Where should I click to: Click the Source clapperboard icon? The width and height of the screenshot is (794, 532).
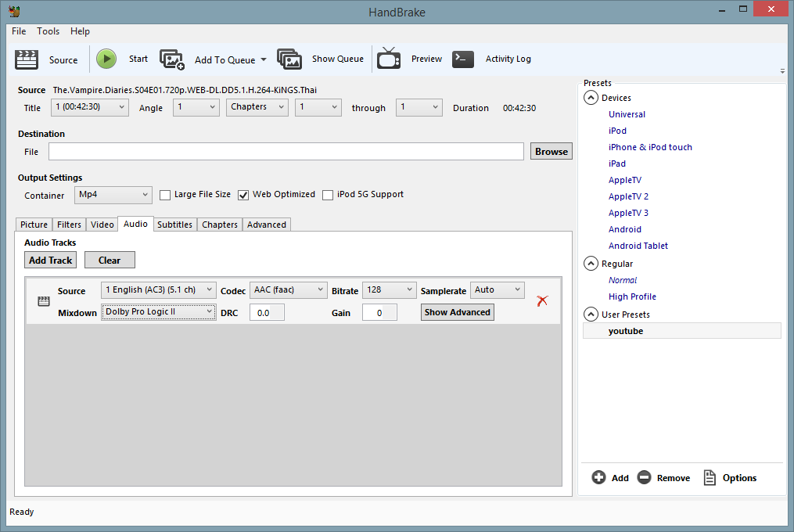(27, 59)
